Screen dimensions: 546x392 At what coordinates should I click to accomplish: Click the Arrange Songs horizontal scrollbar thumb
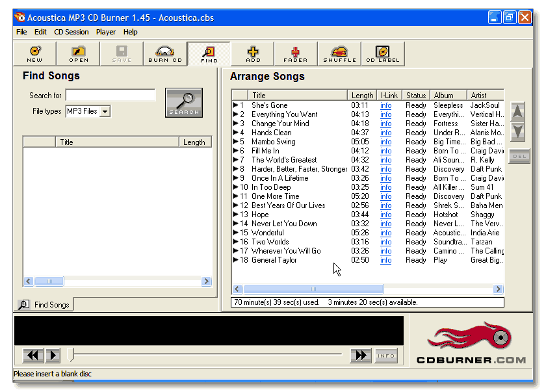tap(313, 289)
